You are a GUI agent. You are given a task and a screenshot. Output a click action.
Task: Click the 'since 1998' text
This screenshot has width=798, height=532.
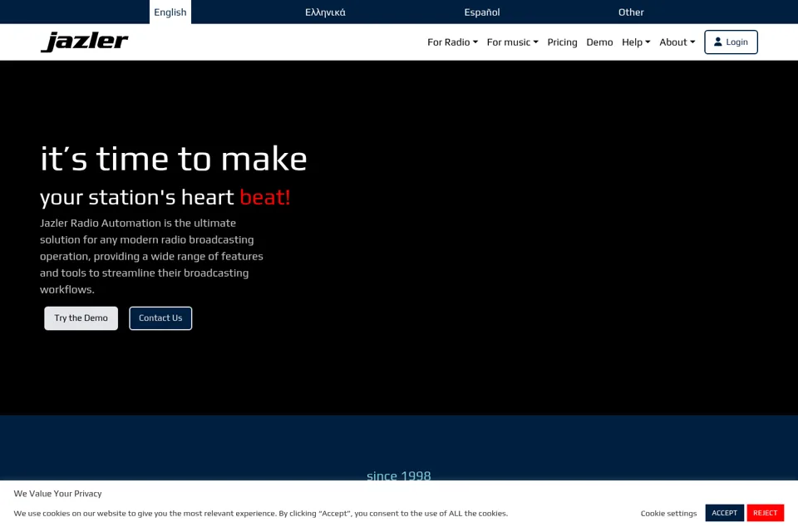tap(398, 475)
